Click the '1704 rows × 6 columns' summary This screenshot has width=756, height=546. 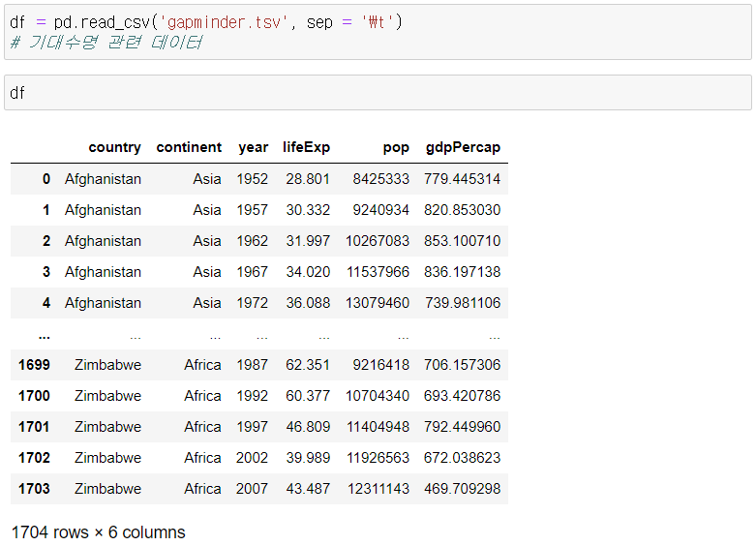pos(99,532)
